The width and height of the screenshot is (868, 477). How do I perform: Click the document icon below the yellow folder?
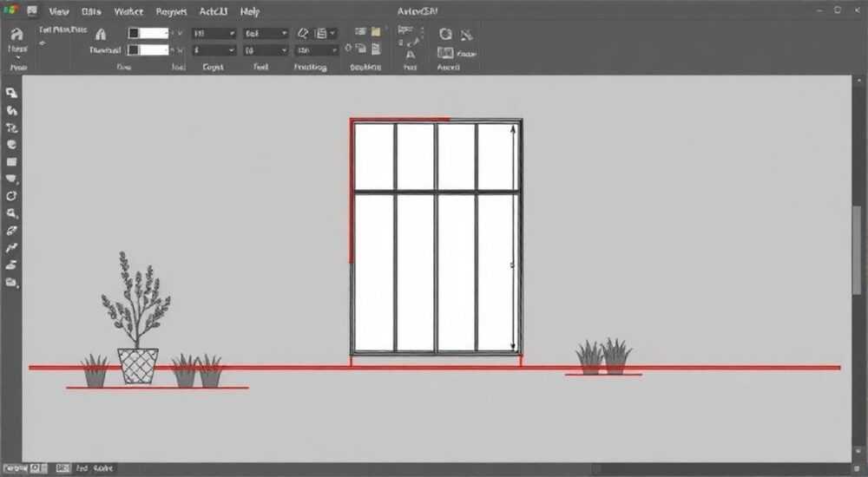coord(376,49)
